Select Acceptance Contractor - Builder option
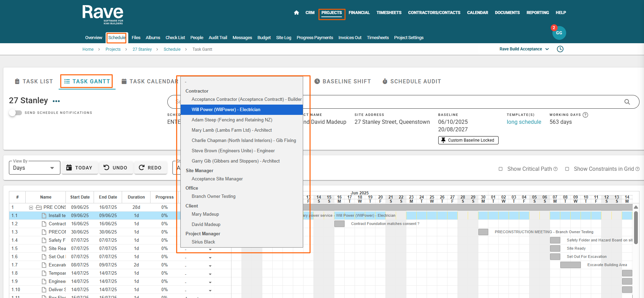This screenshot has width=644, height=298. [x=242, y=99]
